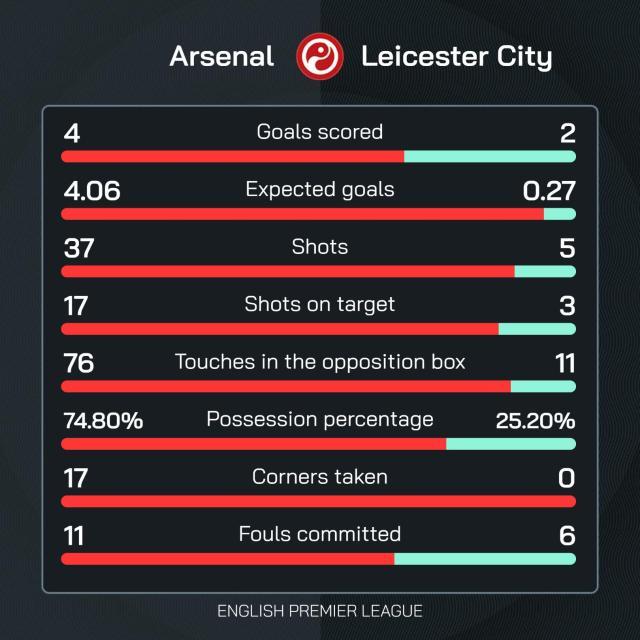Click the Shots stat label

[x=320, y=246]
